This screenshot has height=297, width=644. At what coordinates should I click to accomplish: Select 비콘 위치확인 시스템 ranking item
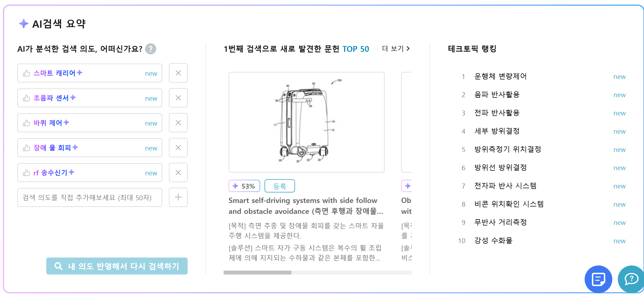[509, 204]
